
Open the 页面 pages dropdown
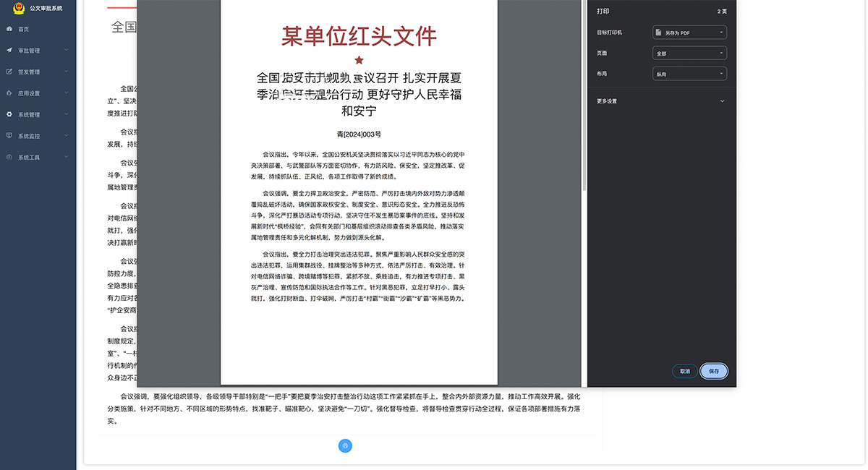689,54
